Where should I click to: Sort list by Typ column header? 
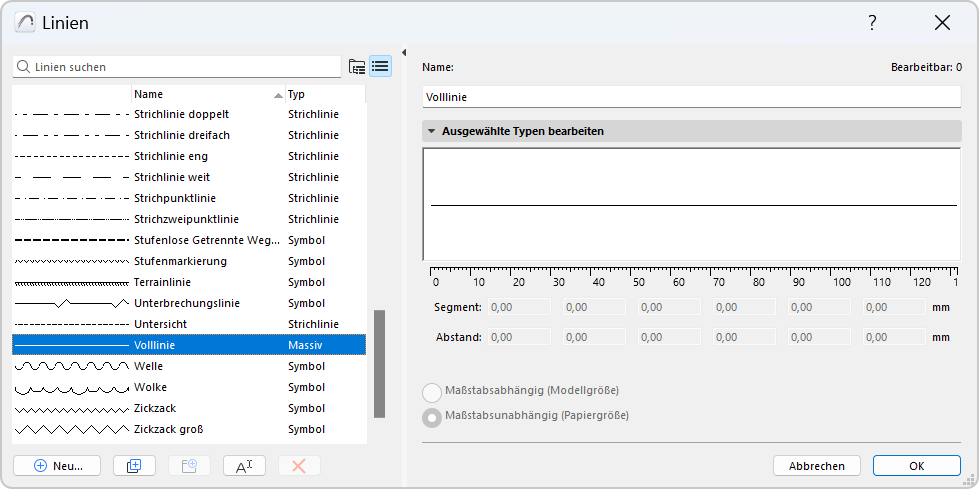pyautogui.click(x=325, y=94)
